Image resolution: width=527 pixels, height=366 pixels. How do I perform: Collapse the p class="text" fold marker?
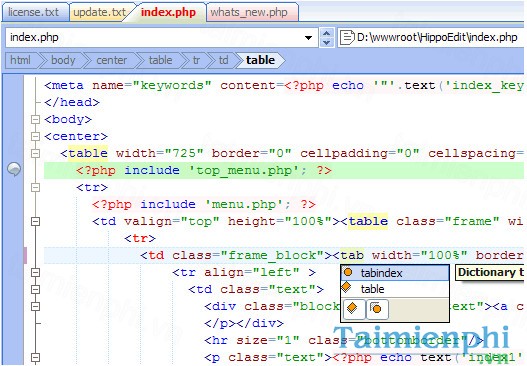tap(35, 357)
